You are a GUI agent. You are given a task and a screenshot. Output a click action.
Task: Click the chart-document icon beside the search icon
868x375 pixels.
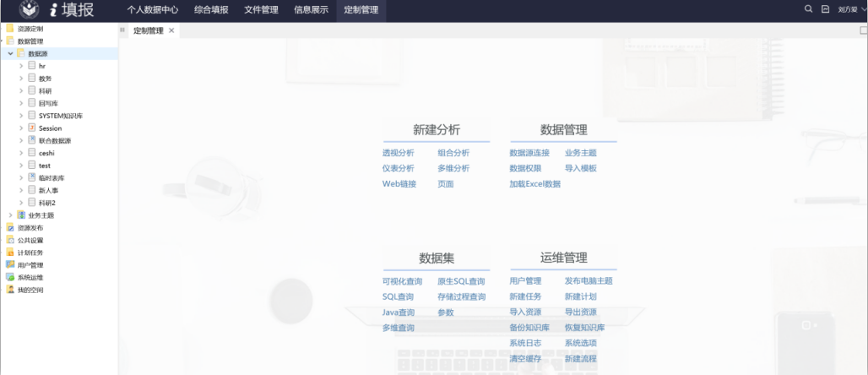point(825,9)
